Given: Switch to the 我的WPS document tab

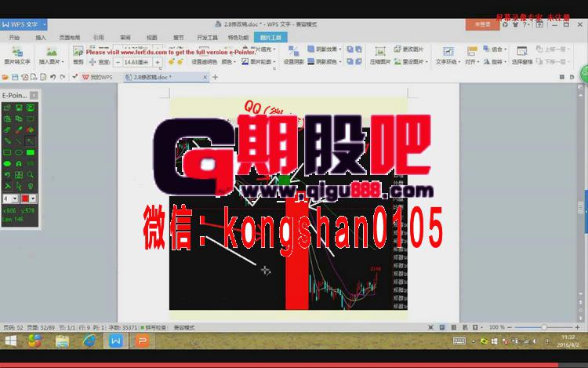Looking at the screenshot, I should [x=97, y=77].
